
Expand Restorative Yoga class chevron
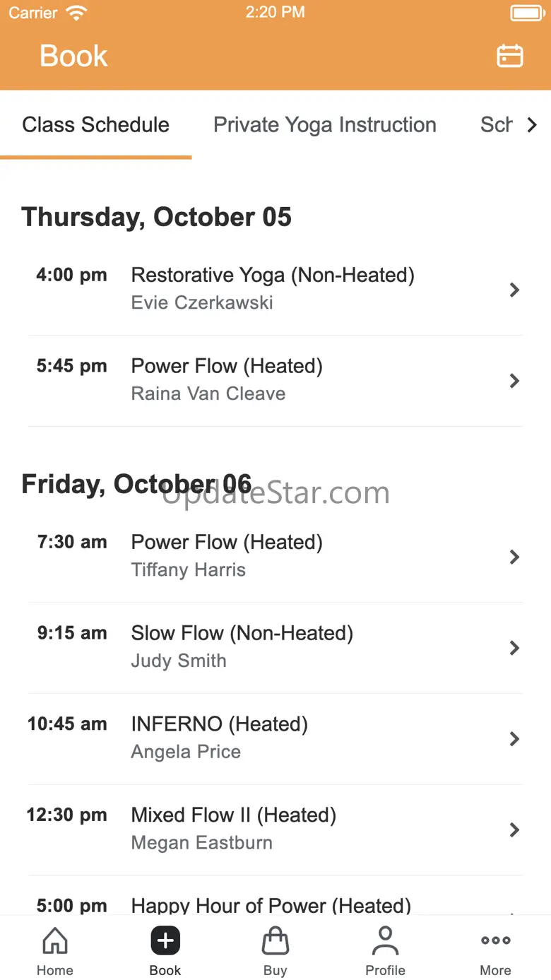[x=514, y=290]
